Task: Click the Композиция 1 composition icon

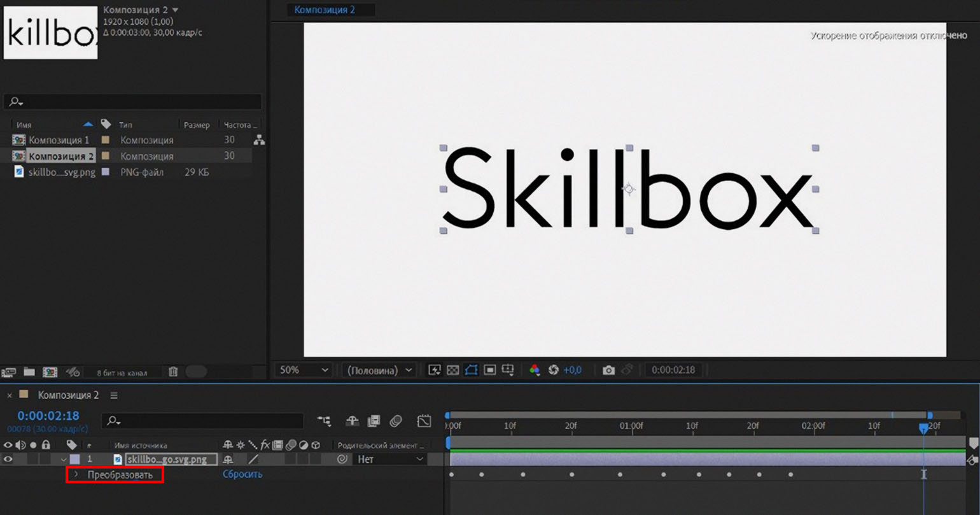Action: pos(19,140)
